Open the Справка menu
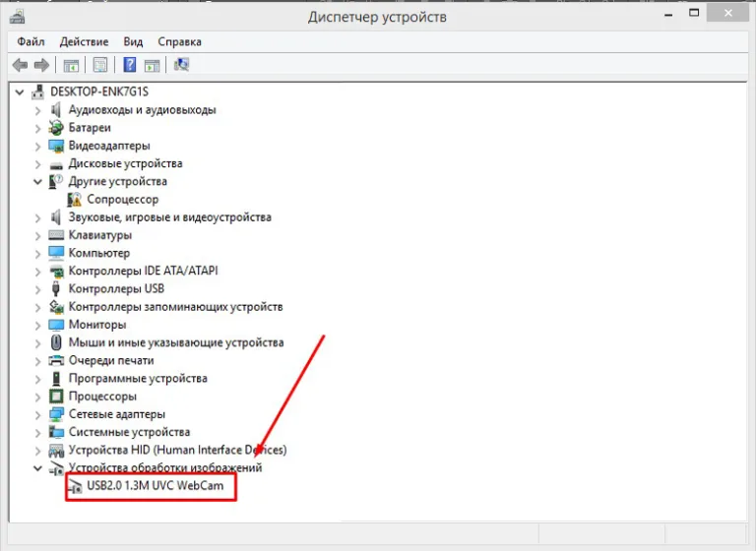The image size is (756, 551). (179, 42)
